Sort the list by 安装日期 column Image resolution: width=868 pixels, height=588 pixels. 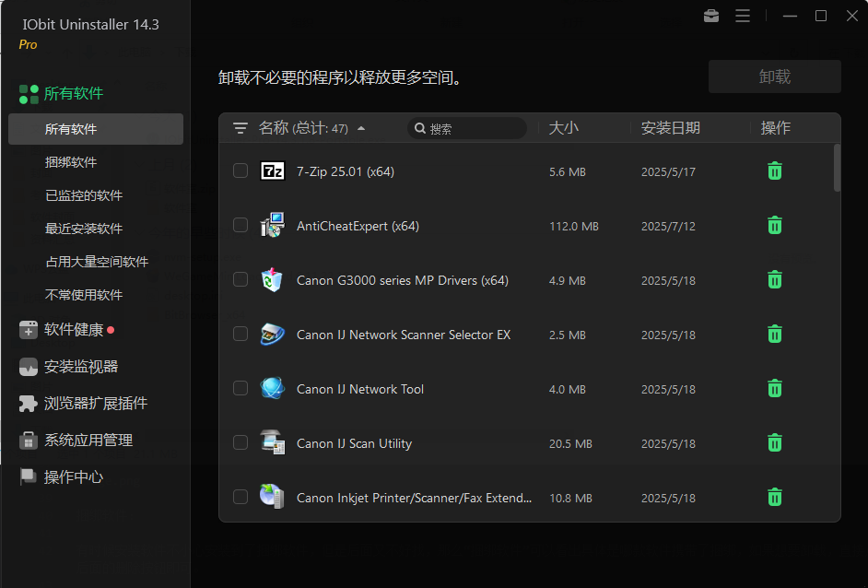[x=670, y=128]
